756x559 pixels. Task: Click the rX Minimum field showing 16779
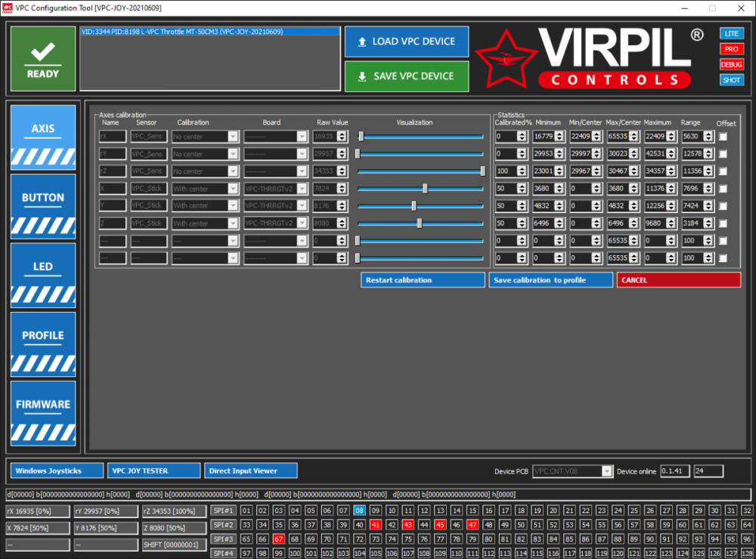pyautogui.click(x=548, y=137)
